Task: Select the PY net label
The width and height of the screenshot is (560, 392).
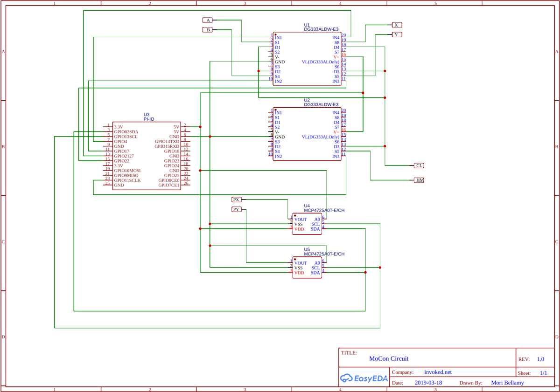Action: click(x=237, y=209)
